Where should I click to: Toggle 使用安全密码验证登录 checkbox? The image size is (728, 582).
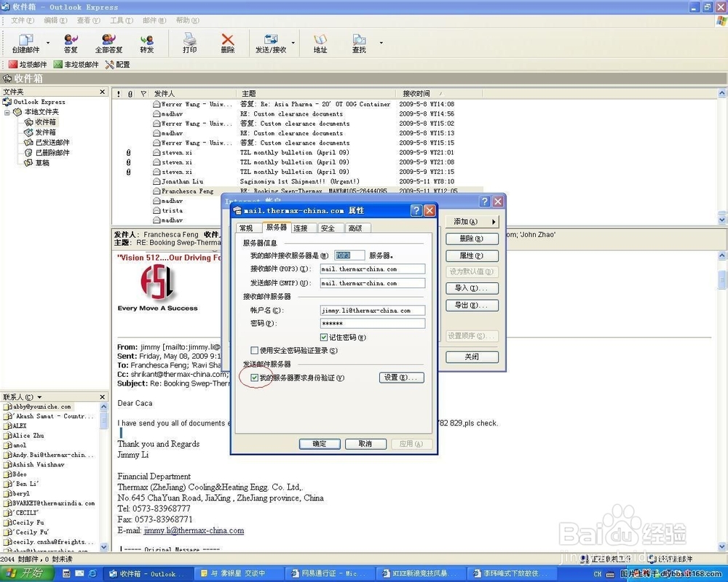click(x=254, y=351)
